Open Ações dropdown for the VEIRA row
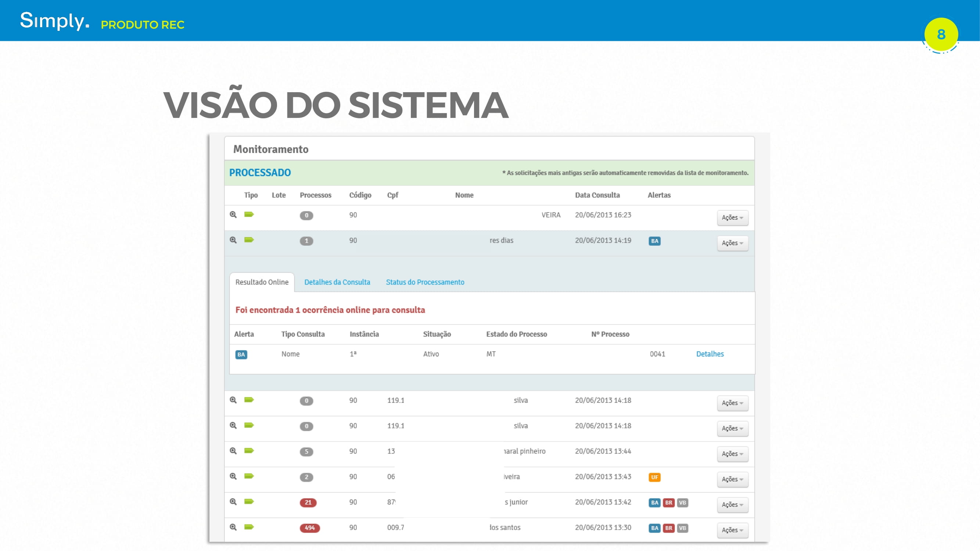980x551 pixels. 732,217
